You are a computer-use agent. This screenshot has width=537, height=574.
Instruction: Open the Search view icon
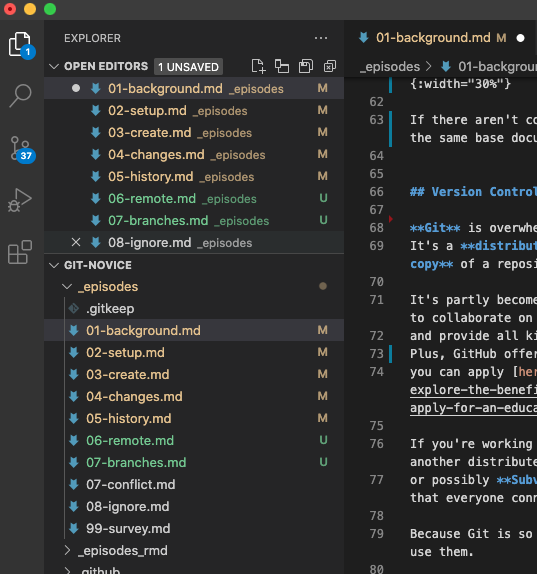point(20,95)
